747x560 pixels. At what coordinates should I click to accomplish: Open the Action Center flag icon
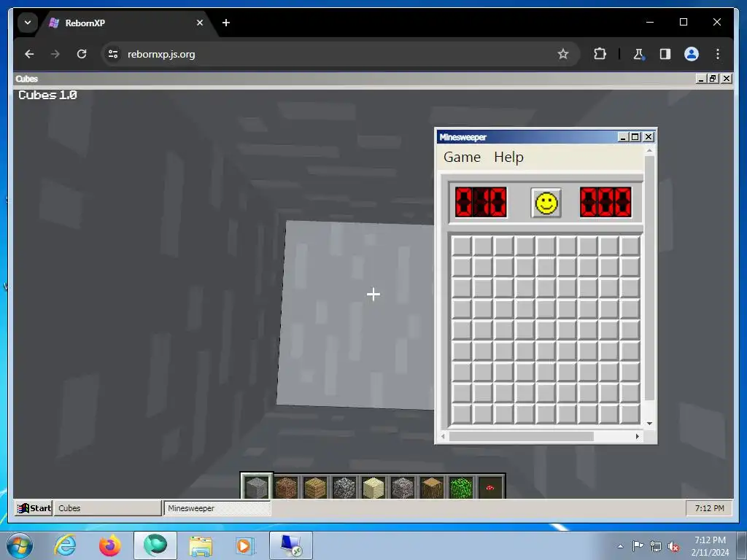click(x=638, y=546)
